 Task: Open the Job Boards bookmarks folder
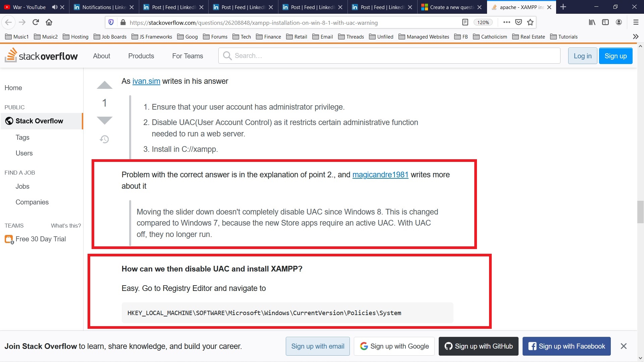point(110,37)
